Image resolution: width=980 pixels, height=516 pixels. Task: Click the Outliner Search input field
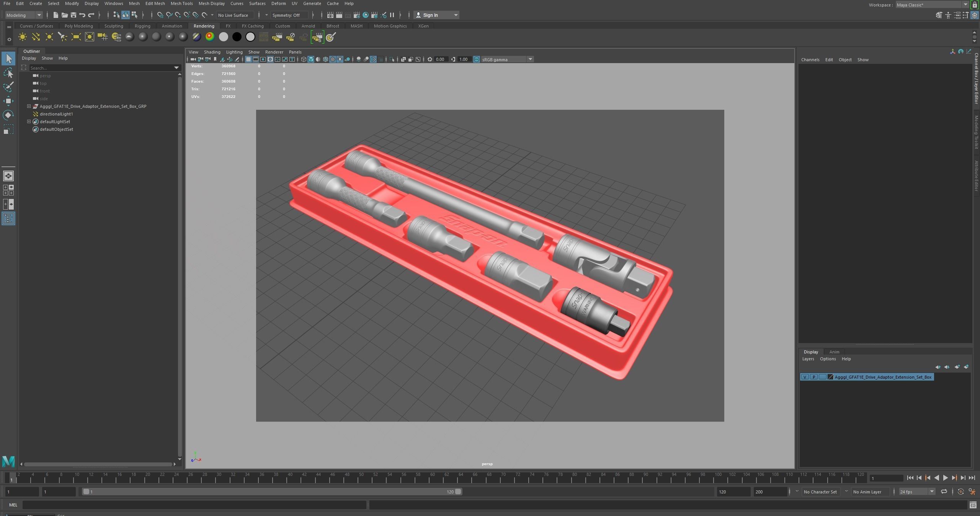pyautogui.click(x=101, y=68)
